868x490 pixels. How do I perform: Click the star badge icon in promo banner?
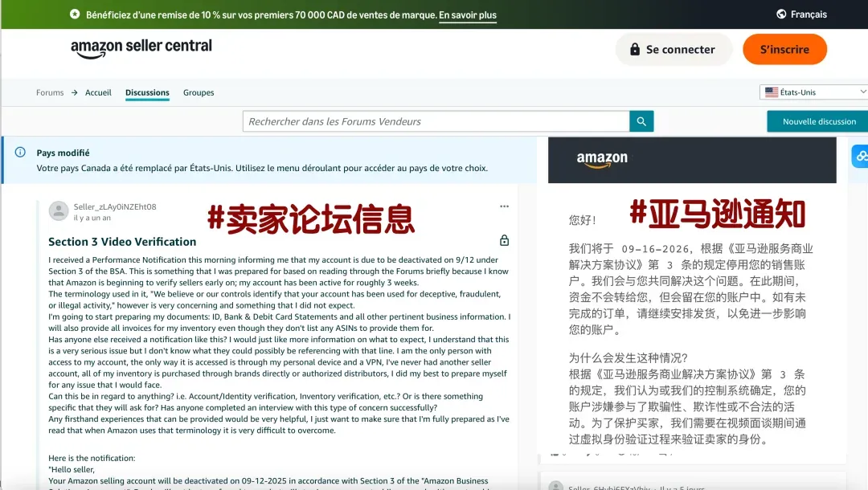75,14
